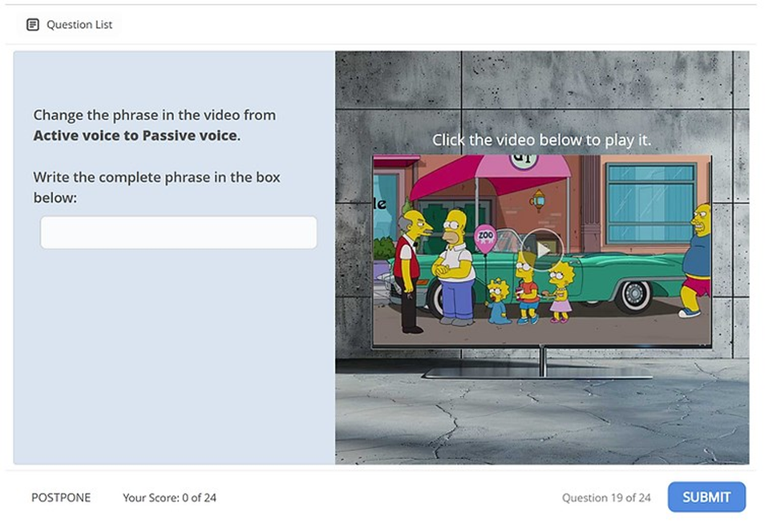Postpone this question

click(61, 498)
